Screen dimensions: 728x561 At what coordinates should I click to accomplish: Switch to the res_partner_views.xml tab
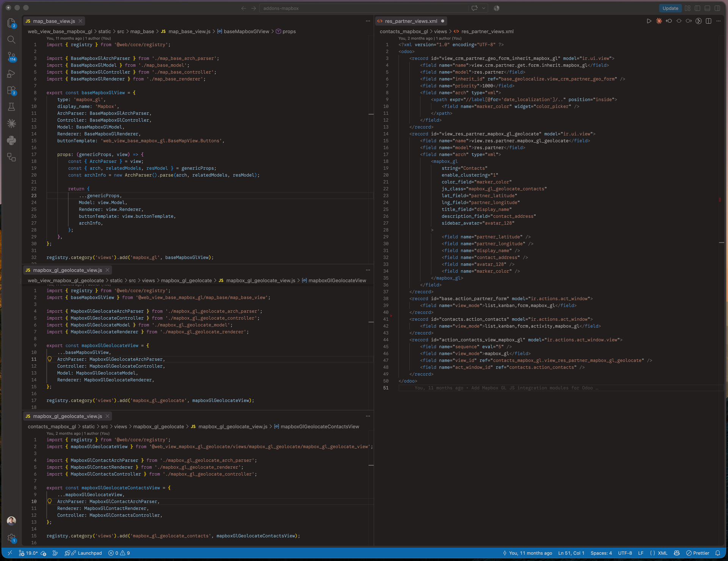[411, 21]
